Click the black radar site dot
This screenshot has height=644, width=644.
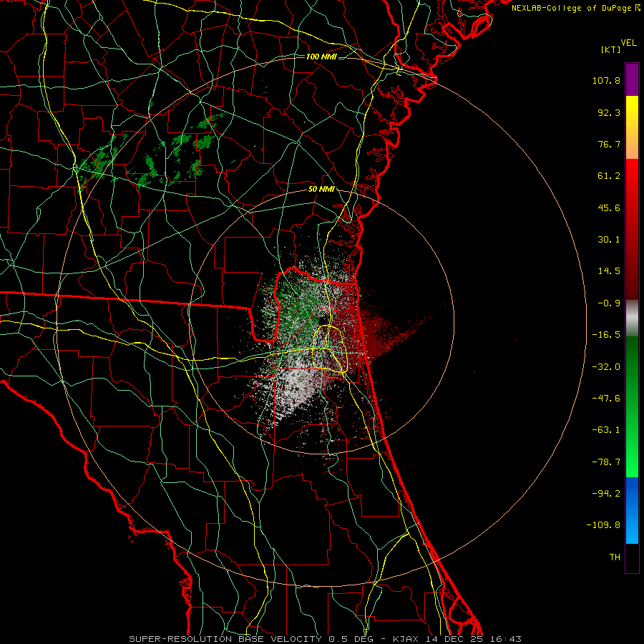point(322,320)
